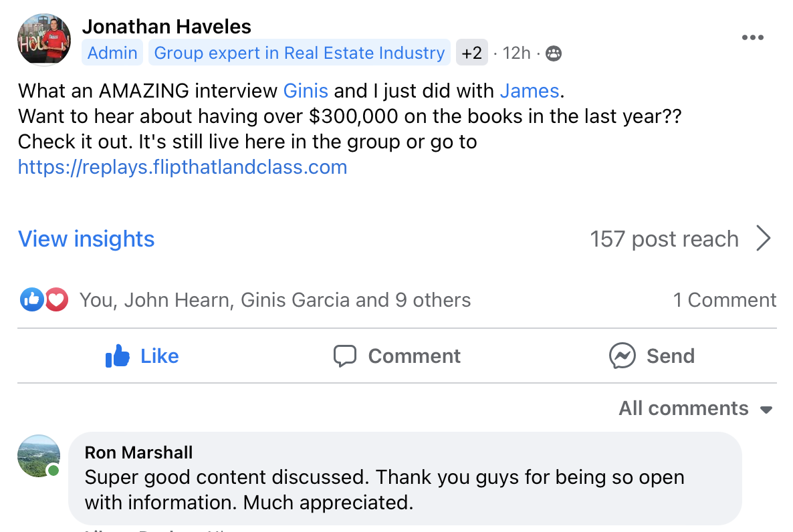
Task: Open the 157 post reach details
Action: coord(664,239)
